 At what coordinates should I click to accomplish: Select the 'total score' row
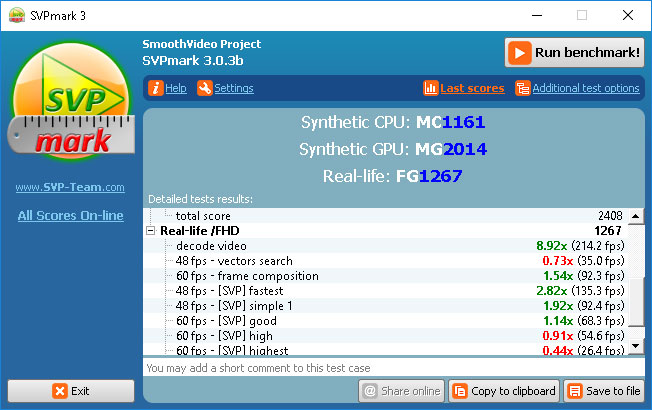coord(385,216)
